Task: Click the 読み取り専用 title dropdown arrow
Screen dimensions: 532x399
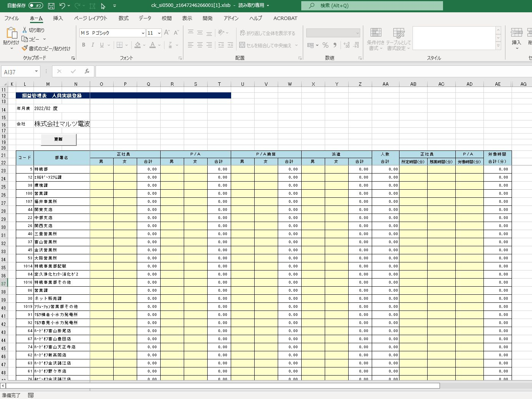Action: (x=268, y=5)
